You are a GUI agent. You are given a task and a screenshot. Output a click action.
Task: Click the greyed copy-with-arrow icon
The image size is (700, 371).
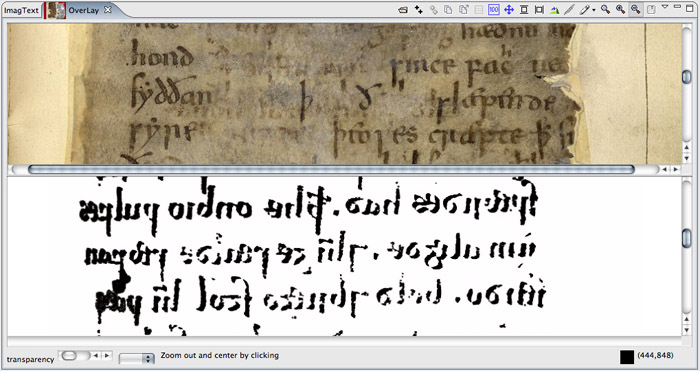[x=463, y=10]
